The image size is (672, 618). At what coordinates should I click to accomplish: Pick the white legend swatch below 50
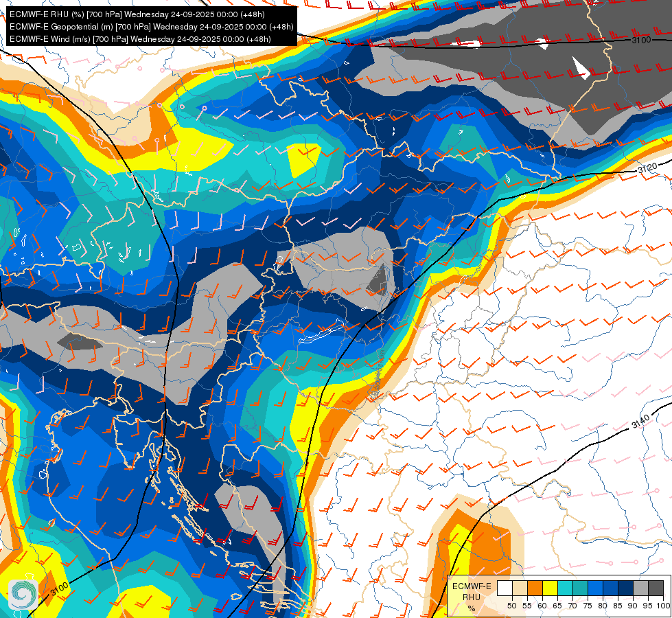click(x=505, y=588)
